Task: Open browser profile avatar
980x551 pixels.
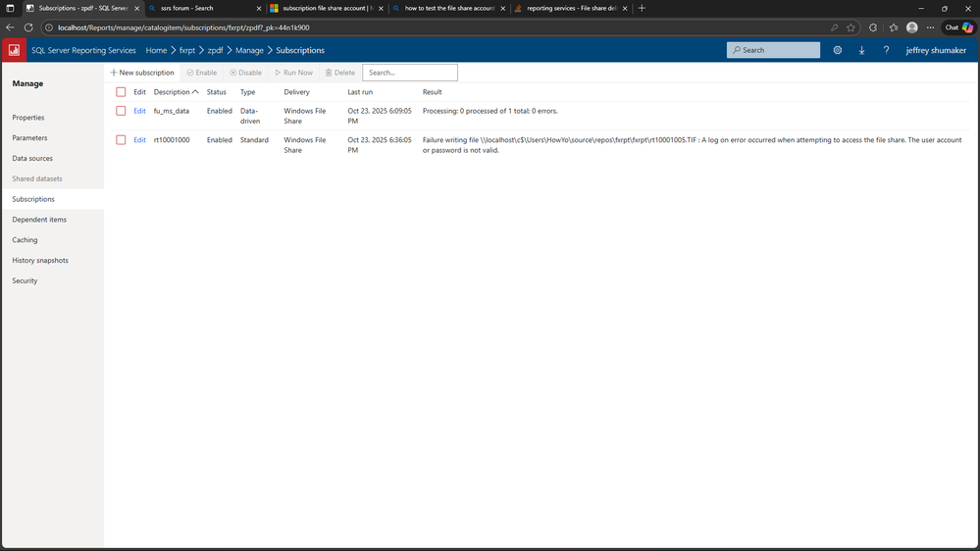Action: click(912, 27)
